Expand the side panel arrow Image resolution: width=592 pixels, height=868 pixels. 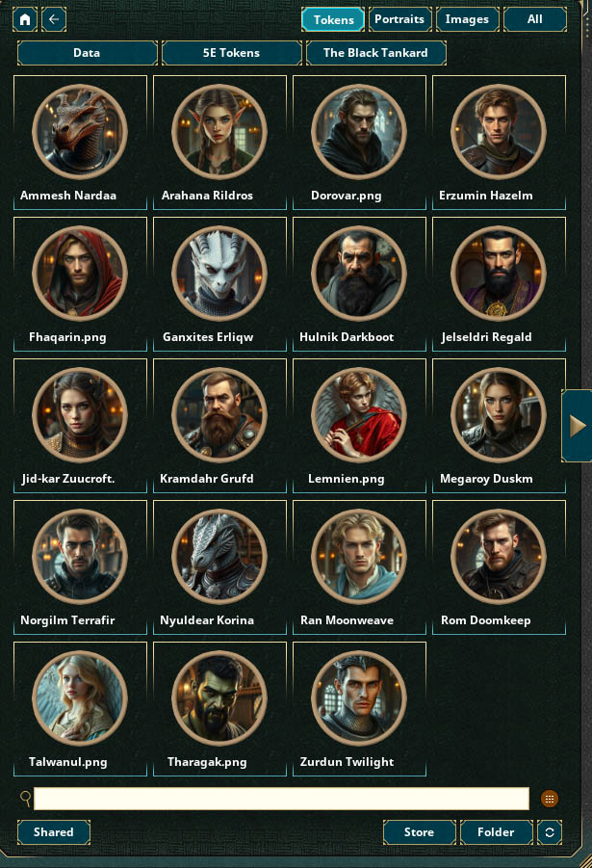[577, 426]
